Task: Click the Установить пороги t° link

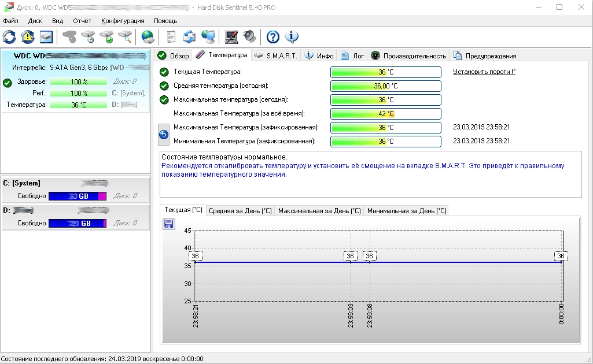Action: [484, 72]
